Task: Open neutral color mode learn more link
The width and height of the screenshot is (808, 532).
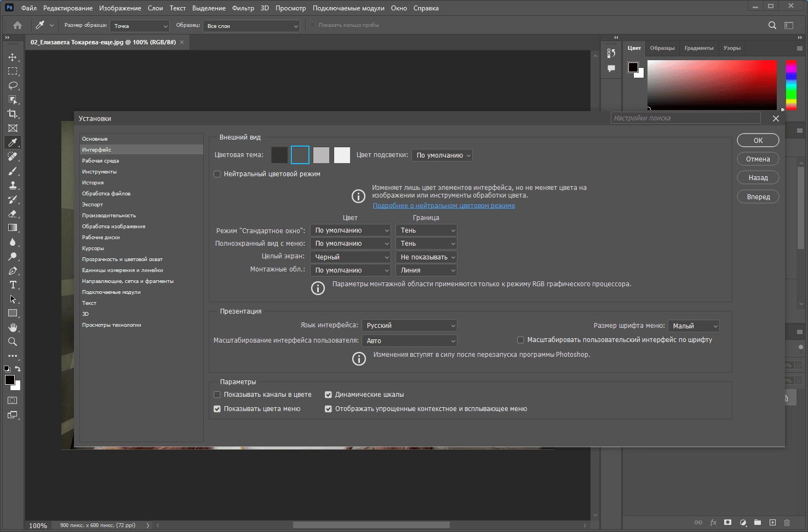Action: click(444, 206)
